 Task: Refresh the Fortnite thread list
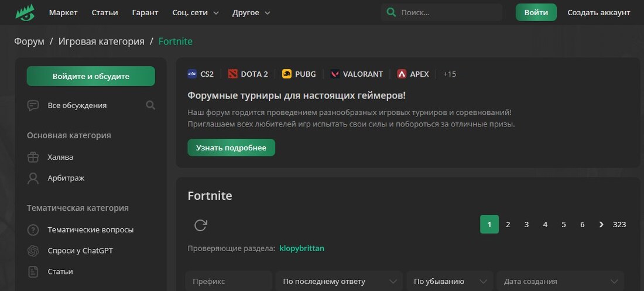point(200,225)
